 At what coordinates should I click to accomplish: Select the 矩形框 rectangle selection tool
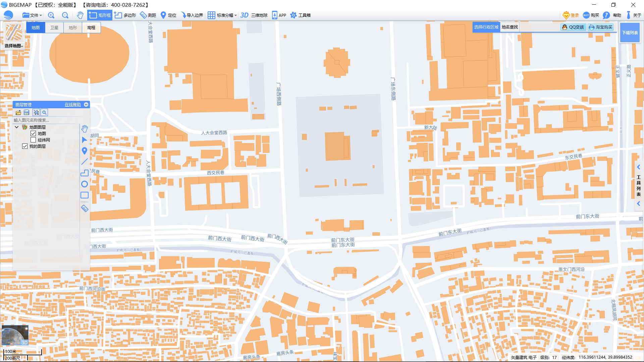click(x=100, y=15)
